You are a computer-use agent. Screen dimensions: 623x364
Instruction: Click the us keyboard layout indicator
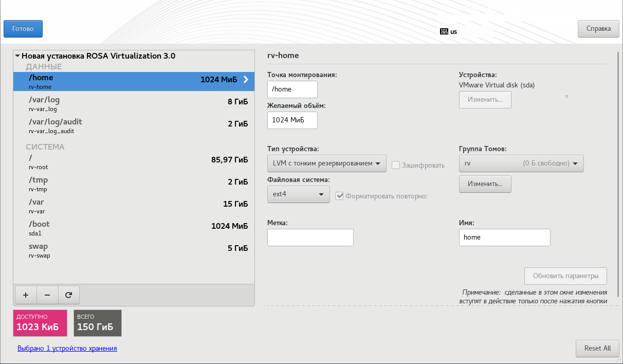[449, 31]
